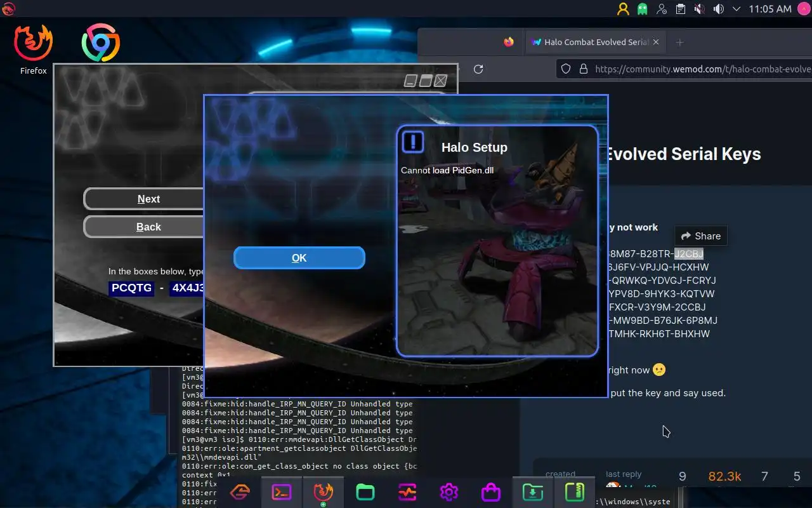Open the terminal from the dock
The width and height of the screenshot is (812, 508).
pyautogui.click(x=282, y=492)
